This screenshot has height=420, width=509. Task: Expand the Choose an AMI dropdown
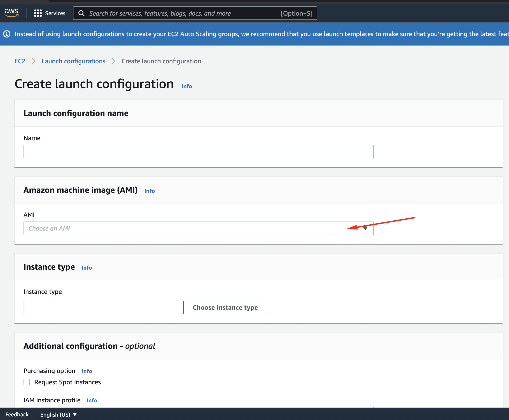click(198, 228)
